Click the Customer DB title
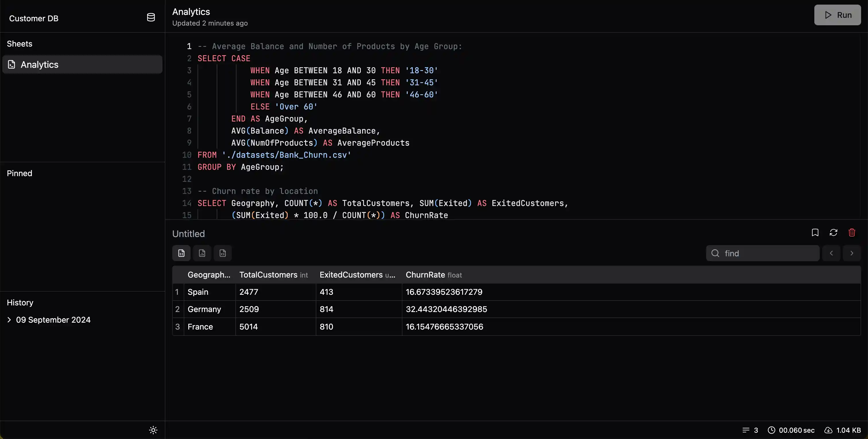 [34, 18]
